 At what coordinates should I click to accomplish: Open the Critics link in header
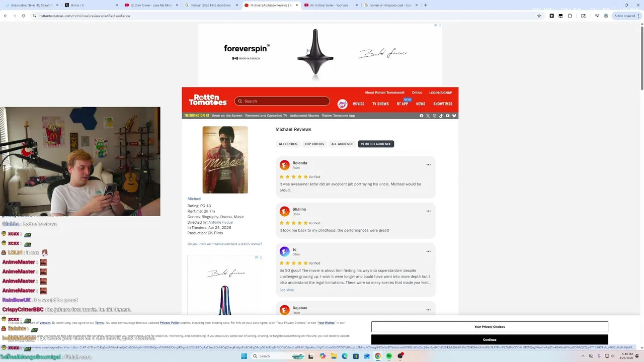(x=417, y=93)
